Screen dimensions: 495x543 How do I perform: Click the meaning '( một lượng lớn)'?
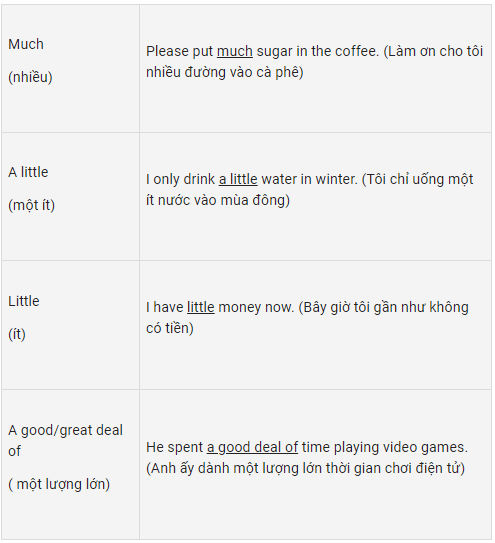tap(59, 484)
